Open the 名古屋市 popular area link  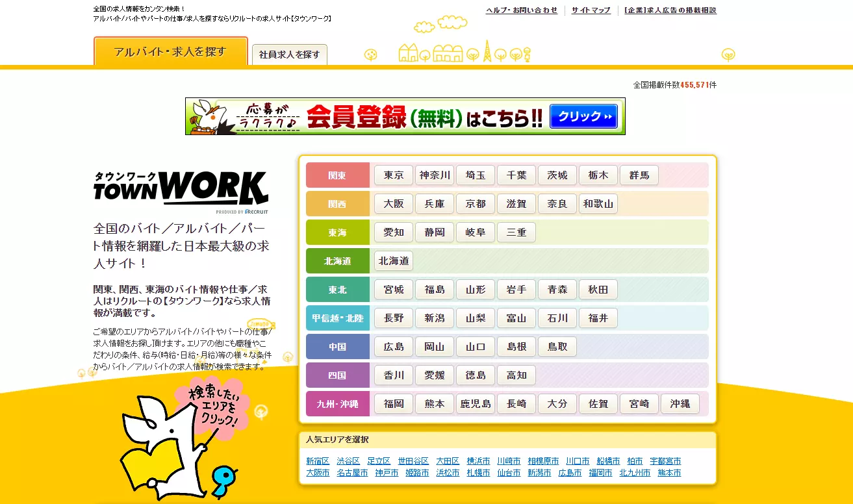point(352,473)
